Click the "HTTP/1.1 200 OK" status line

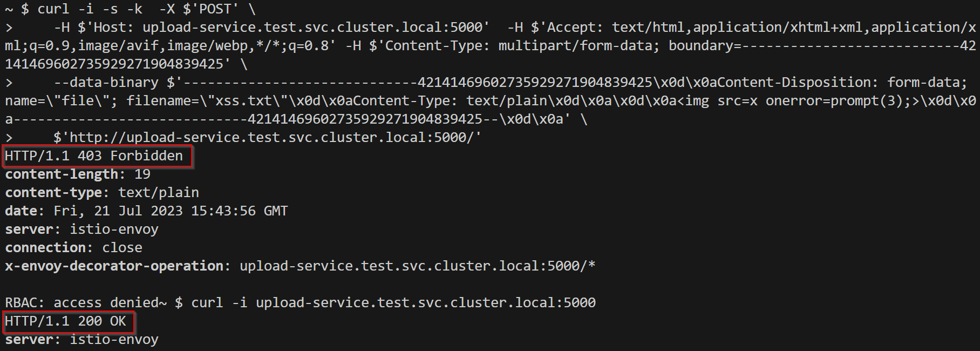tap(65, 321)
